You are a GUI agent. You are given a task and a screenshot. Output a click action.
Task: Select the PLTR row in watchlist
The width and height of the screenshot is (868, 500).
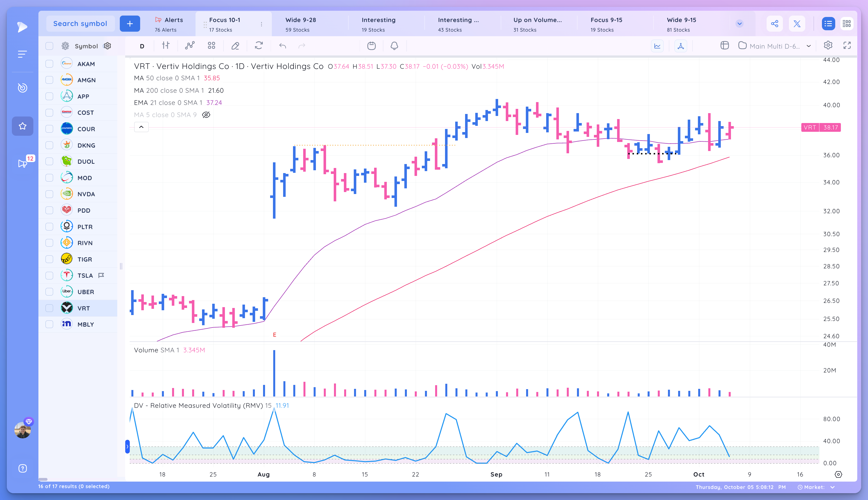78,227
